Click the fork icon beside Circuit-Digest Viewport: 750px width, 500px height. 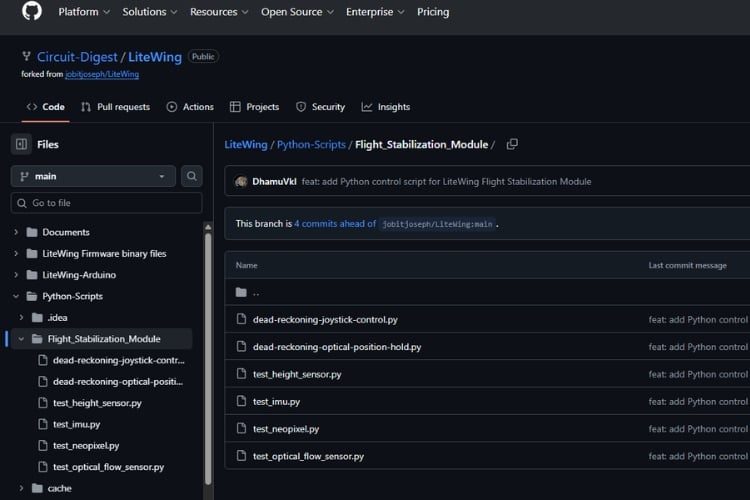pos(26,56)
